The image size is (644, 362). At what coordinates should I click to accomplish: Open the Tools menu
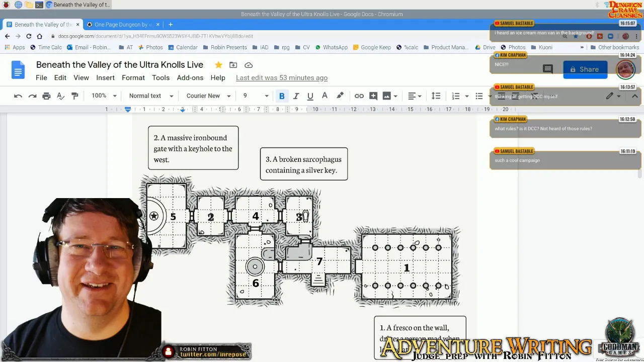[x=160, y=77]
